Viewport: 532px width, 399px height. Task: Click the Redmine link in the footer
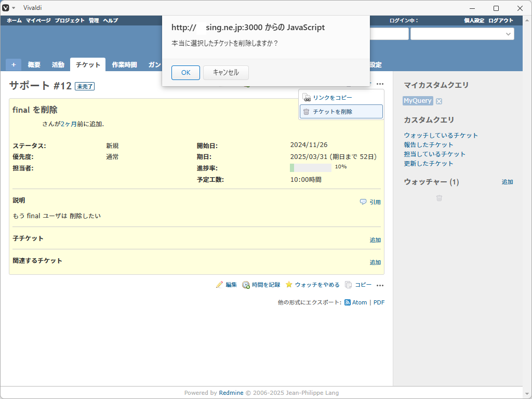pyautogui.click(x=231, y=393)
